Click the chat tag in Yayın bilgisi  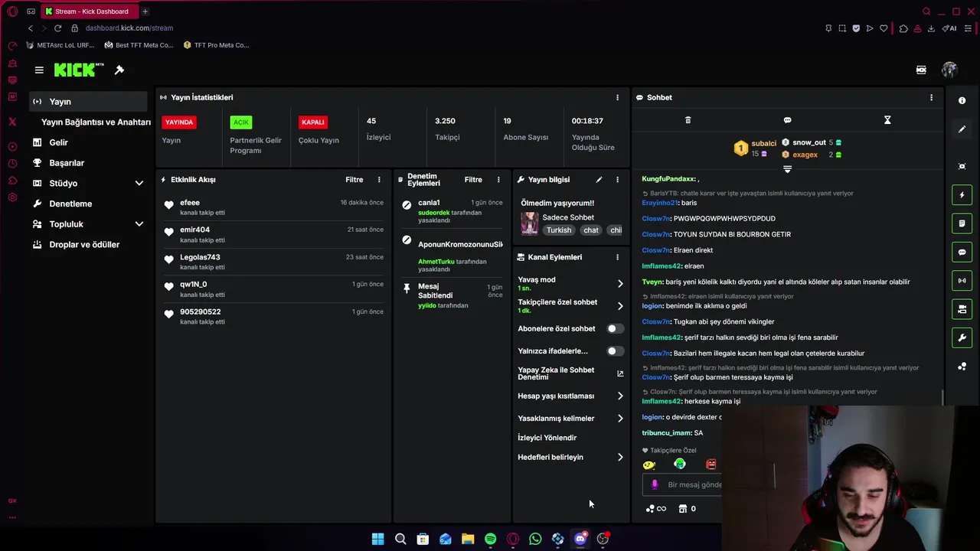click(590, 230)
